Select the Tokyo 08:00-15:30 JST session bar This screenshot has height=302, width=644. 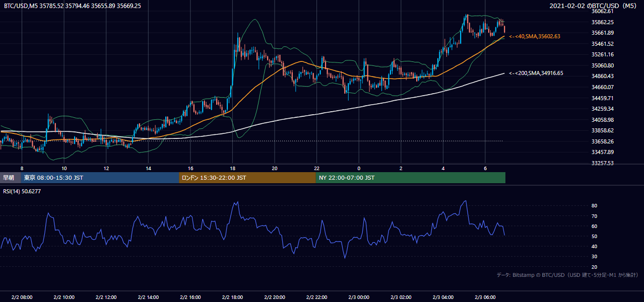pyautogui.click(x=100, y=178)
